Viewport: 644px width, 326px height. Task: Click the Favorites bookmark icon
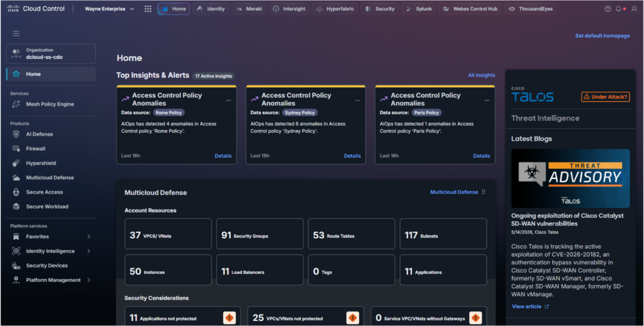(16, 237)
